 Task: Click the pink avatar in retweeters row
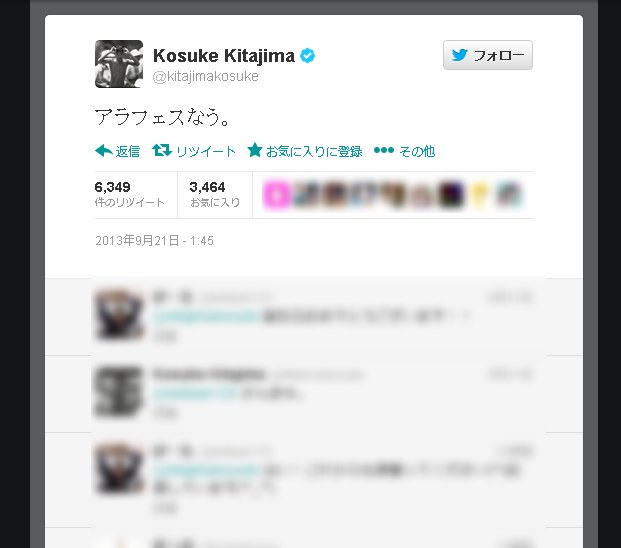276,194
